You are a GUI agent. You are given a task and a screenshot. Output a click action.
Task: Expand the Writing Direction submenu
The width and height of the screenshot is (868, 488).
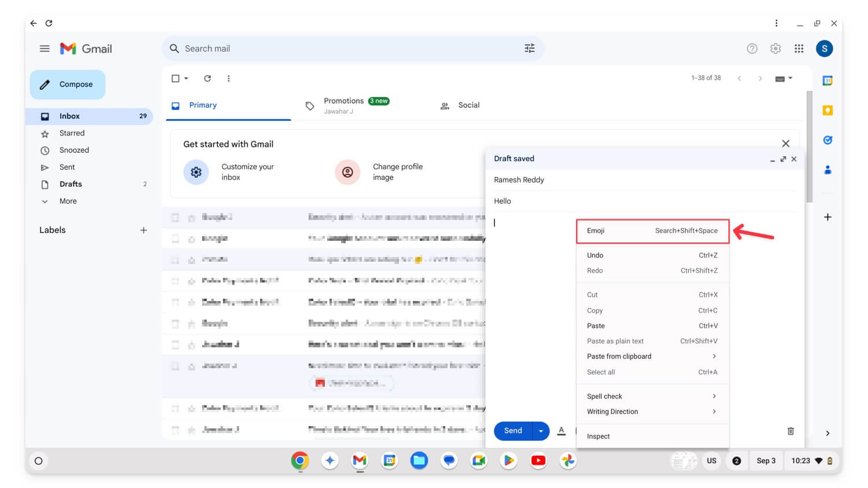653,412
